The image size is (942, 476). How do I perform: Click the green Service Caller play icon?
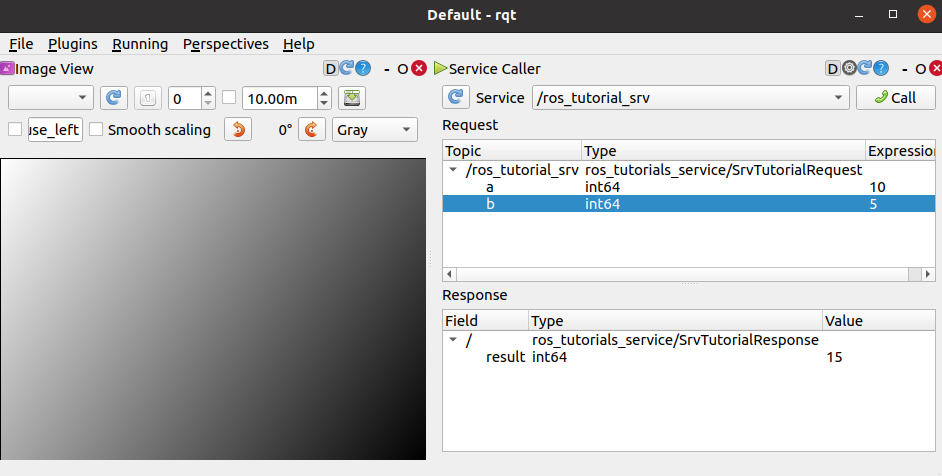[x=440, y=69]
